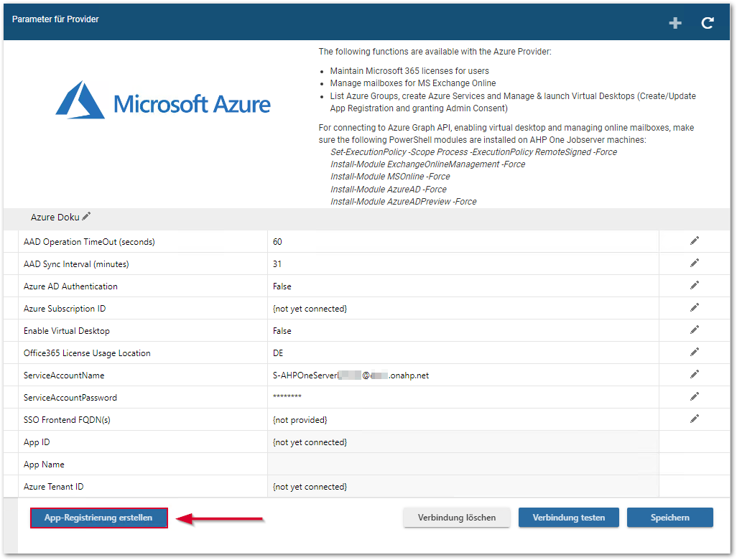Image resolution: width=737 pixels, height=560 pixels.
Task: Click the Microsoft Azure logo
Action: click(x=163, y=100)
